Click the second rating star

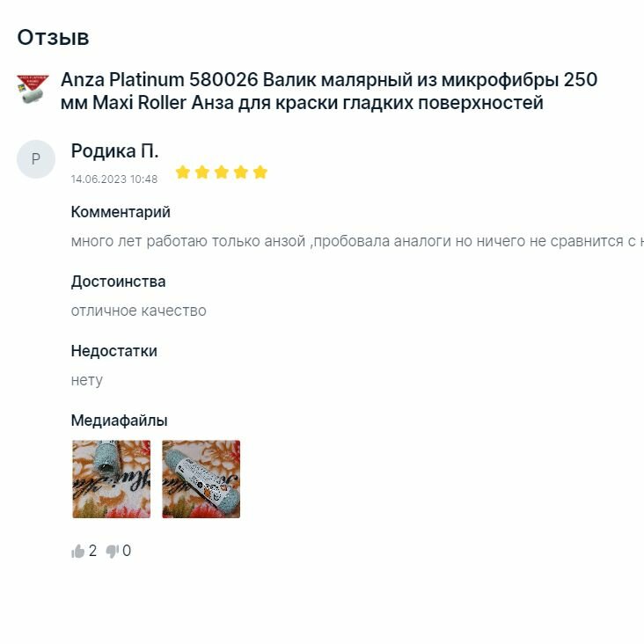(x=202, y=172)
